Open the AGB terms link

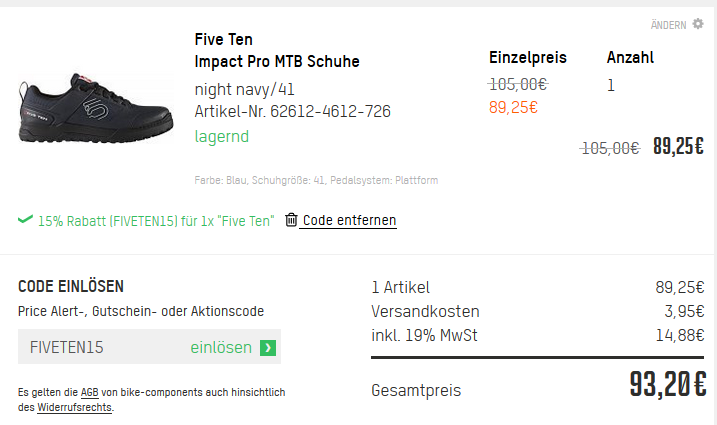pos(89,393)
